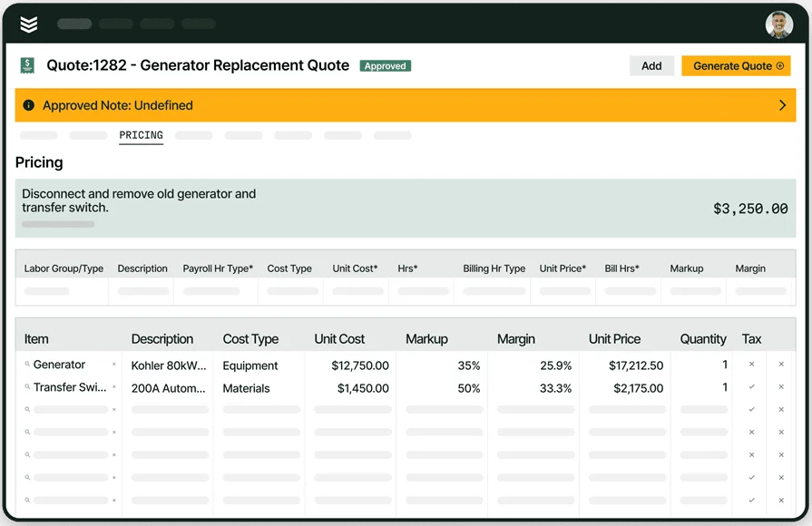Click the dollar quote icon beside the title
The width and height of the screenshot is (812, 526).
click(x=27, y=65)
